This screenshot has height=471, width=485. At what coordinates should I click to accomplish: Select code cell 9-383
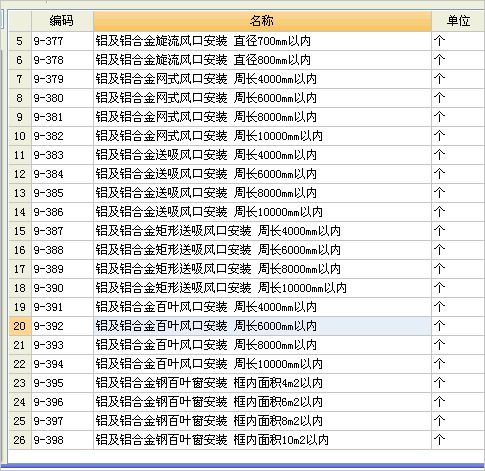[x=62, y=155]
